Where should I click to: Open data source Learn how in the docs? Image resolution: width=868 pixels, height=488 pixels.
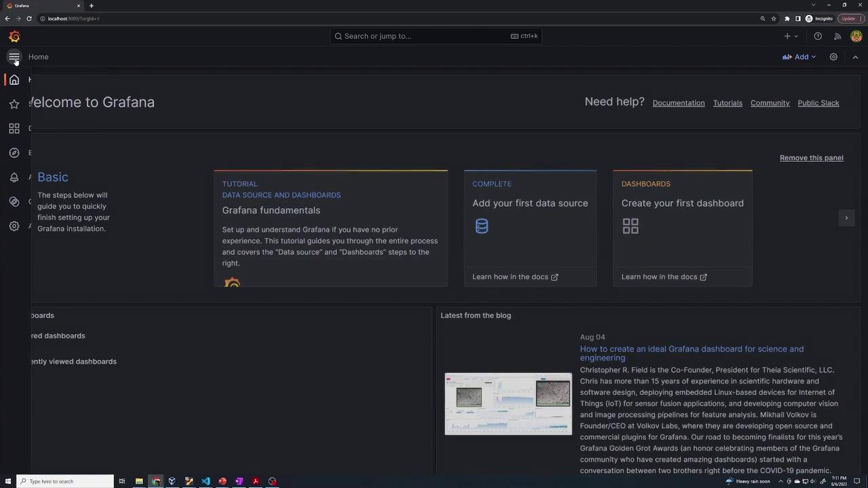pyautogui.click(x=515, y=277)
